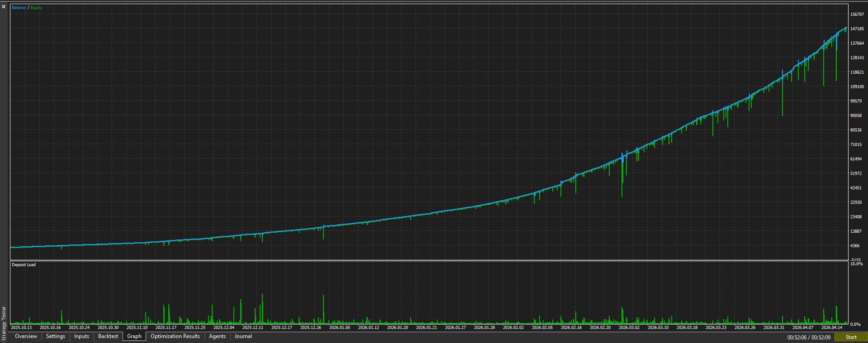This screenshot has height=343, width=868.
Task: Click the 2026.03.18 date label
Action: point(687,328)
